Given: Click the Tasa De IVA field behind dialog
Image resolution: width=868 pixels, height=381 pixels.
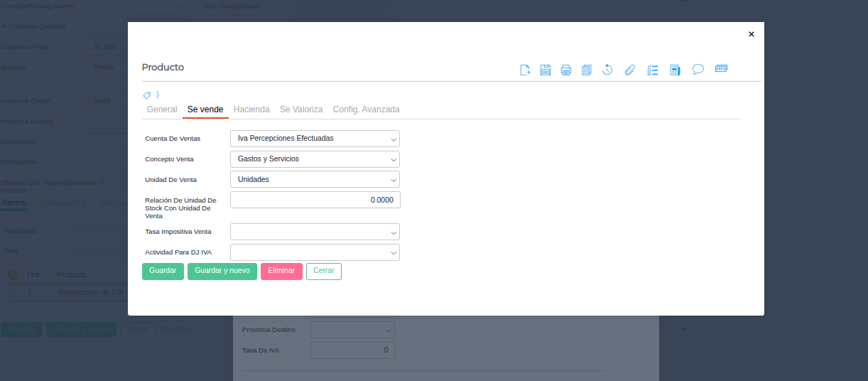Looking at the screenshot, I should pyautogui.click(x=353, y=350).
